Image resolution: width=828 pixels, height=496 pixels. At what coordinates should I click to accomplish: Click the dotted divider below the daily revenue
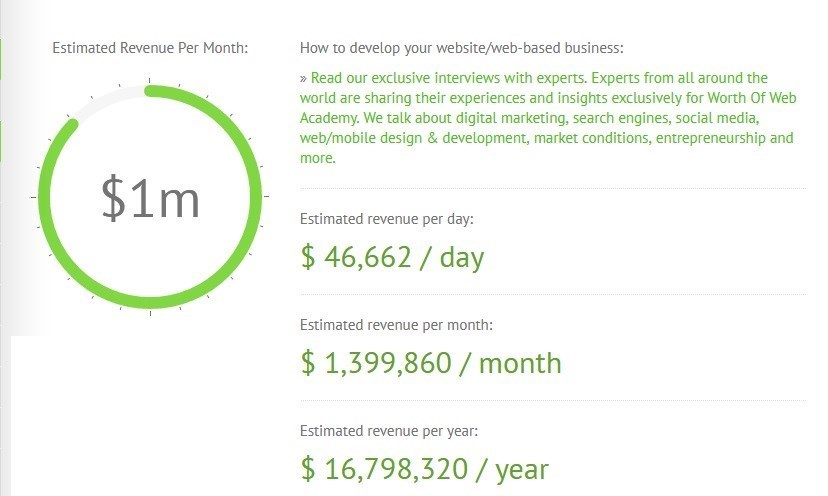click(x=552, y=294)
